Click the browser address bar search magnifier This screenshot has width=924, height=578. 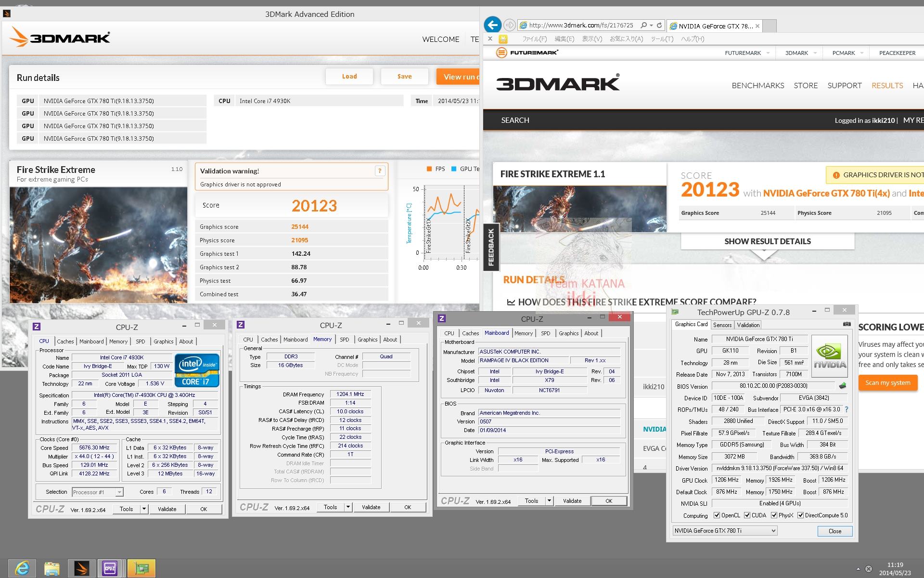643,26
